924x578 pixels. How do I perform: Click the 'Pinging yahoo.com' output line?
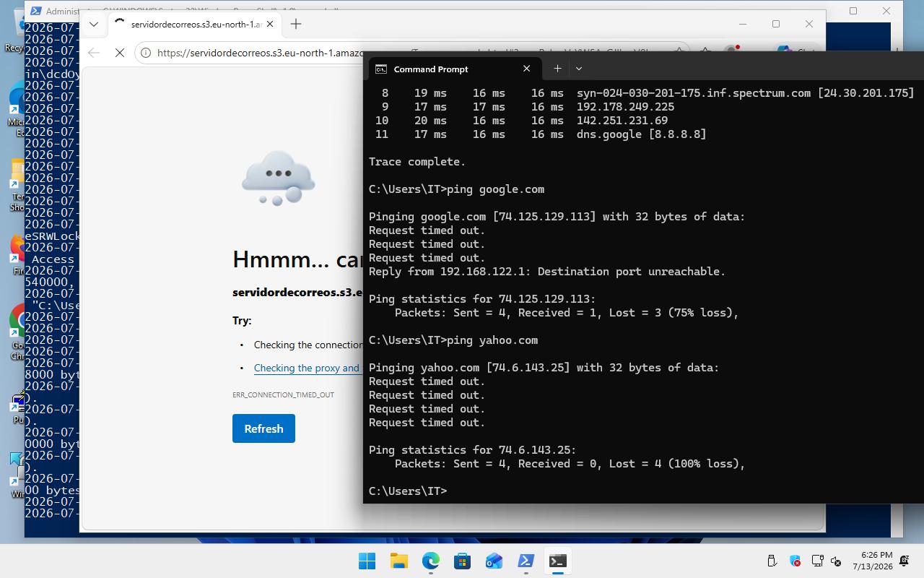544,368
